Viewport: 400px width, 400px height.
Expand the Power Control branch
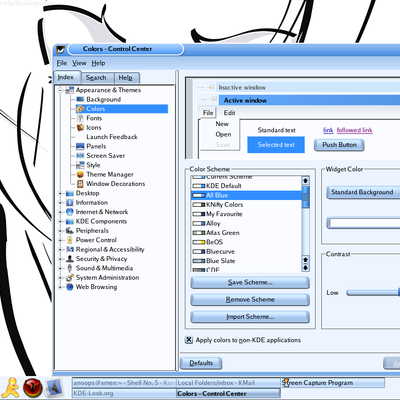60,240
